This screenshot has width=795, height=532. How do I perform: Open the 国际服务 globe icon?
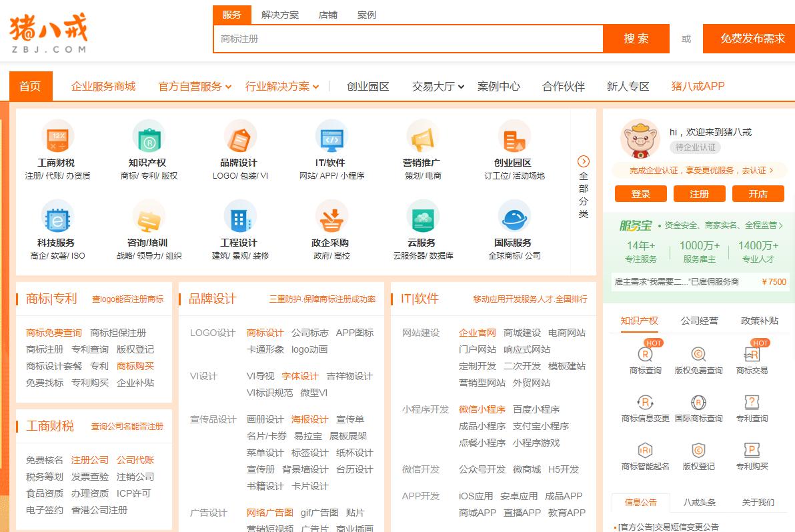point(513,218)
